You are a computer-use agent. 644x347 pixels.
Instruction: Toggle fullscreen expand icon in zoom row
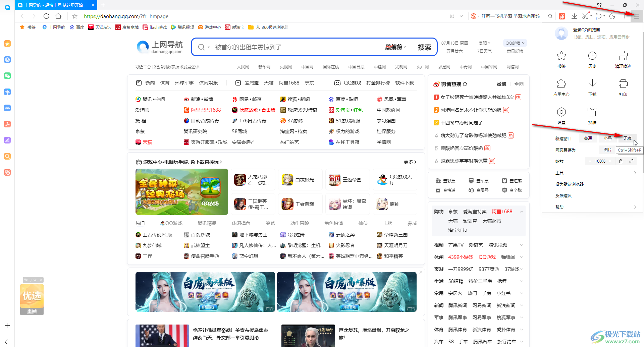pyautogui.click(x=631, y=161)
